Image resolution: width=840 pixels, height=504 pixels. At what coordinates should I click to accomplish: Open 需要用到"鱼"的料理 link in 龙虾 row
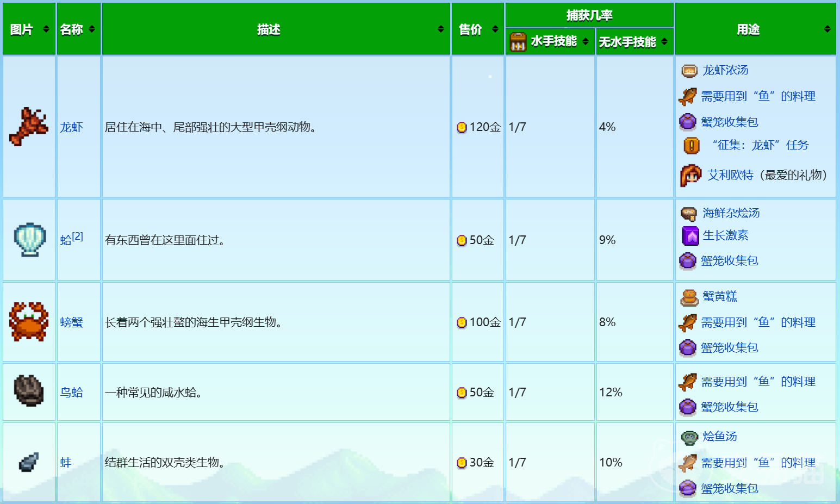tap(758, 96)
